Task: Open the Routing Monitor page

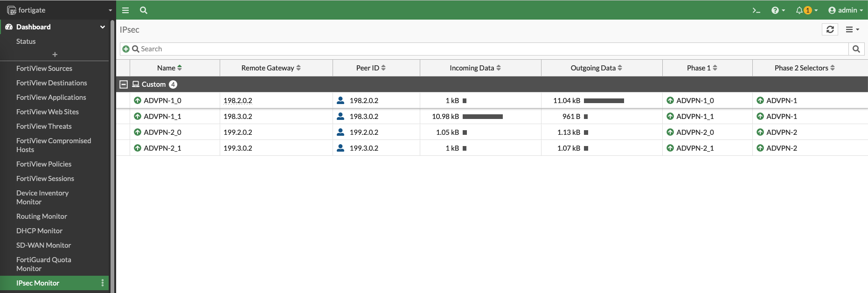Action: 42,216
